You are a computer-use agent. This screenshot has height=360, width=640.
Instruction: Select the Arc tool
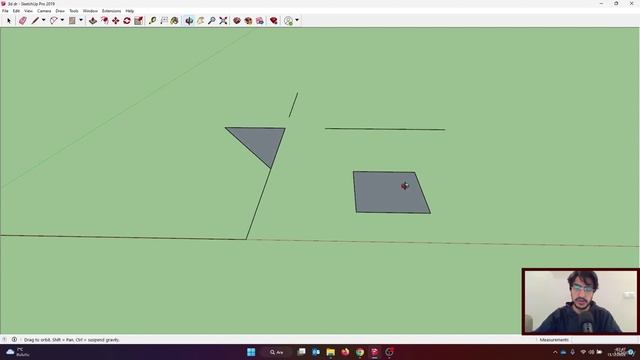click(x=53, y=20)
